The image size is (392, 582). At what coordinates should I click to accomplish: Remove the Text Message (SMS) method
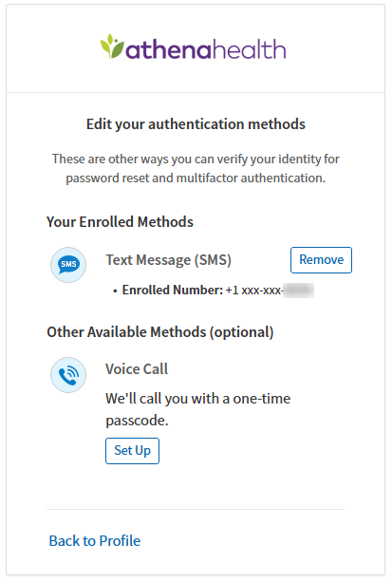point(321,260)
